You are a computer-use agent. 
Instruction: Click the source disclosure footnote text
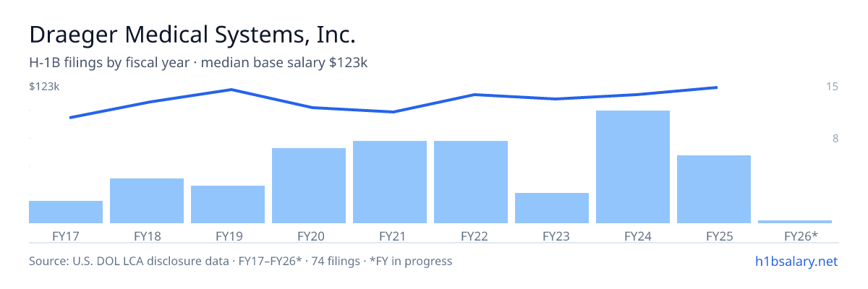click(240, 261)
